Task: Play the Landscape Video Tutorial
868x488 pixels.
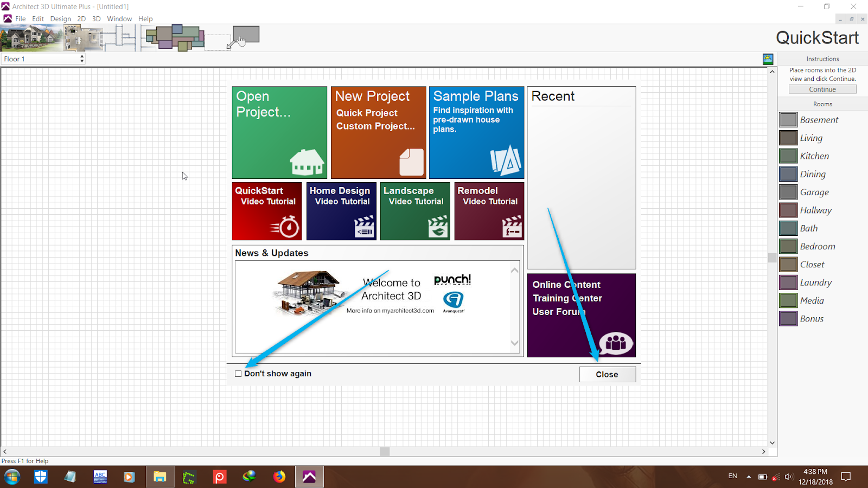Action: [415, 211]
